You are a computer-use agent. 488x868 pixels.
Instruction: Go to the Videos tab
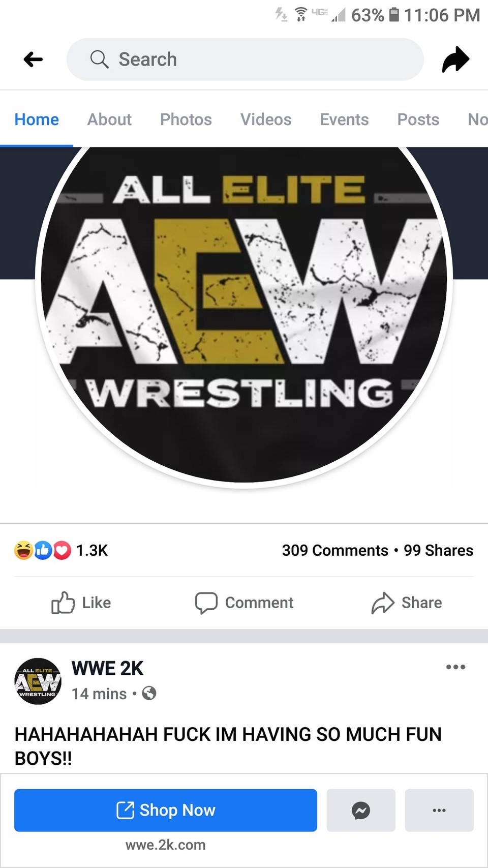coord(266,119)
